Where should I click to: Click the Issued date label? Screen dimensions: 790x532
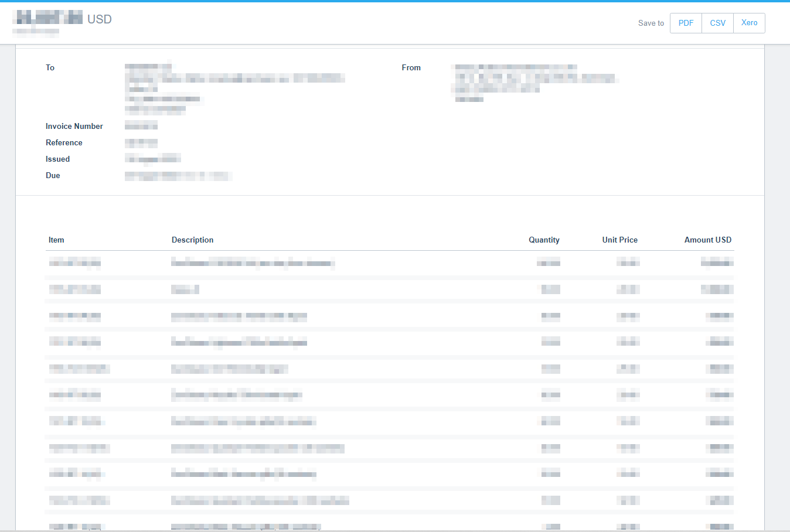click(57, 159)
